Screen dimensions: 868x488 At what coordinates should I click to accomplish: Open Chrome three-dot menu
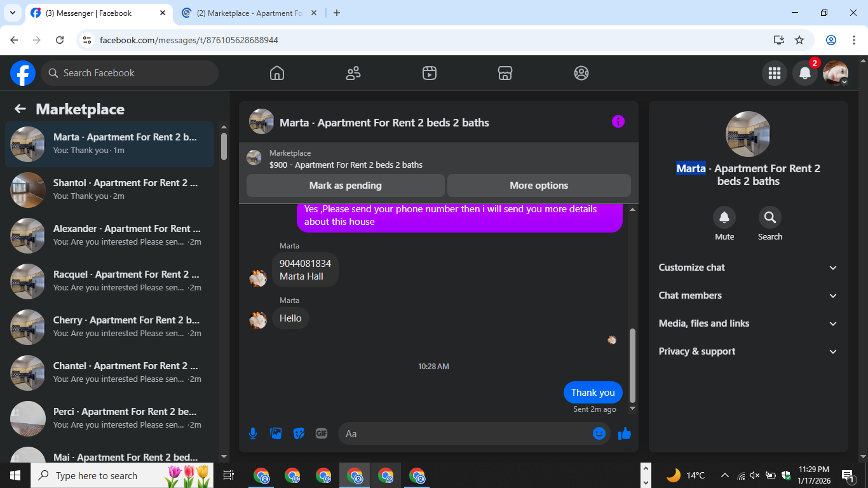tap(853, 40)
